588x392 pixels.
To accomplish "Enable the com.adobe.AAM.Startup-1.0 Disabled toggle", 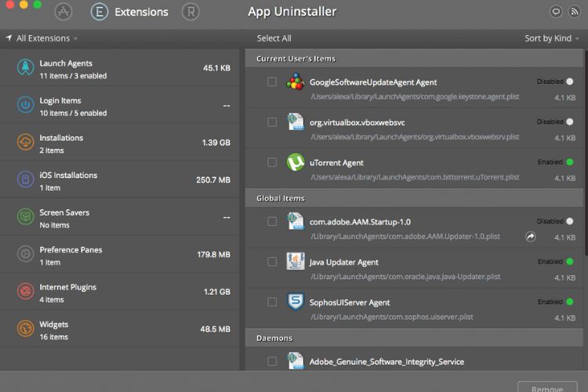I will (x=570, y=221).
